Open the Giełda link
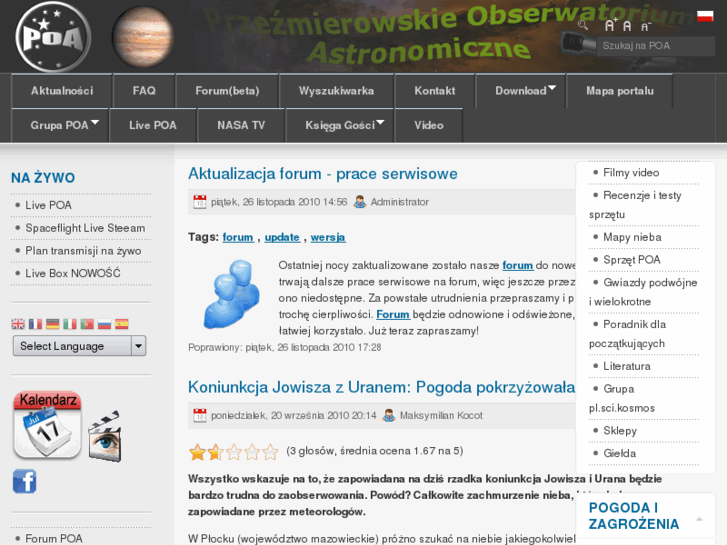The height and width of the screenshot is (545, 727). 619,453
